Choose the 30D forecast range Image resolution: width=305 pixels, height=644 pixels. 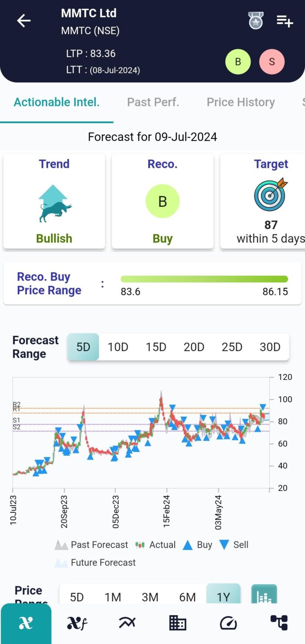point(270,347)
